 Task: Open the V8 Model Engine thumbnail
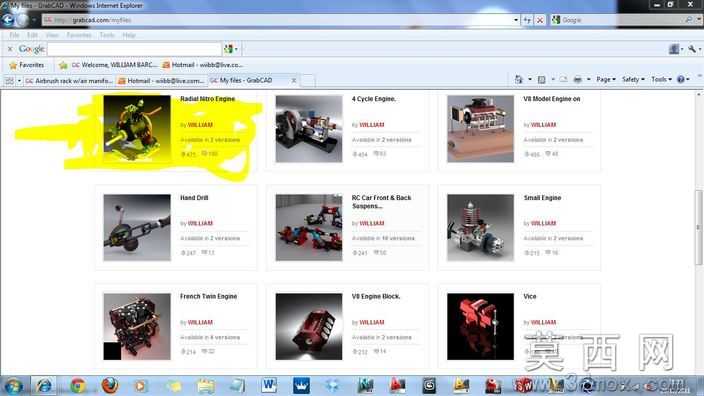480,129
